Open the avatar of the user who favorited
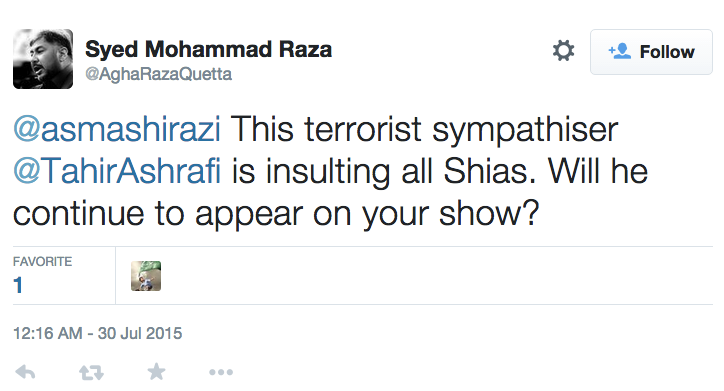Viewport: 724px width, 391px height. (146, 276)
